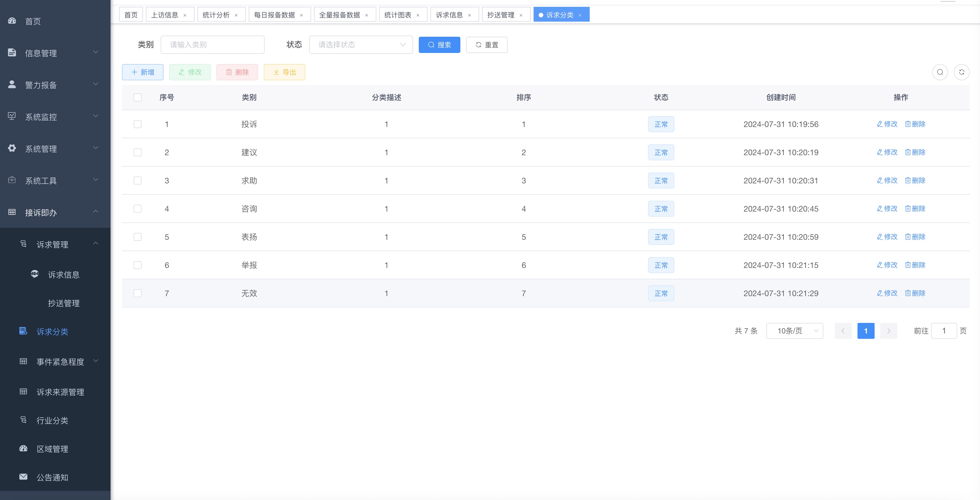
Task: Check the 建议 row checkbox
Action: tap(138, 152)
